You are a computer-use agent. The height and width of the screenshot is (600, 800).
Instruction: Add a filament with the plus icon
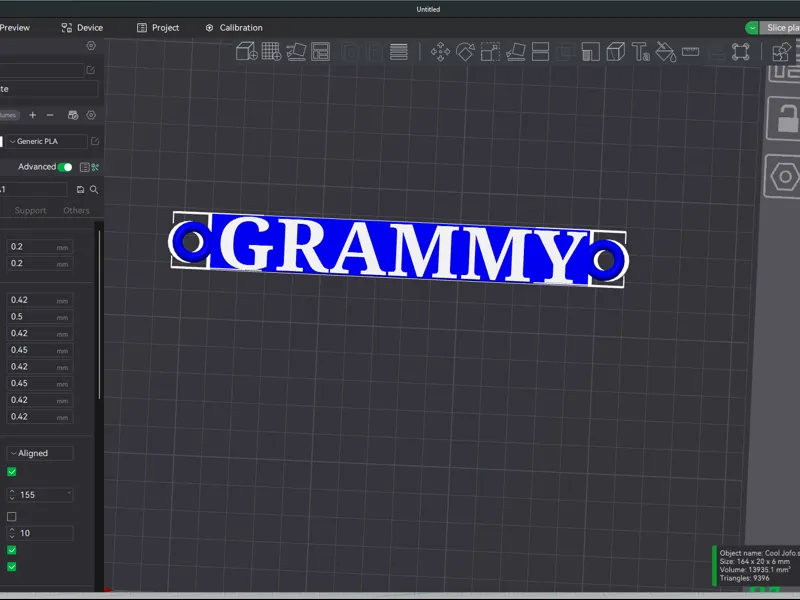(33, 115)
